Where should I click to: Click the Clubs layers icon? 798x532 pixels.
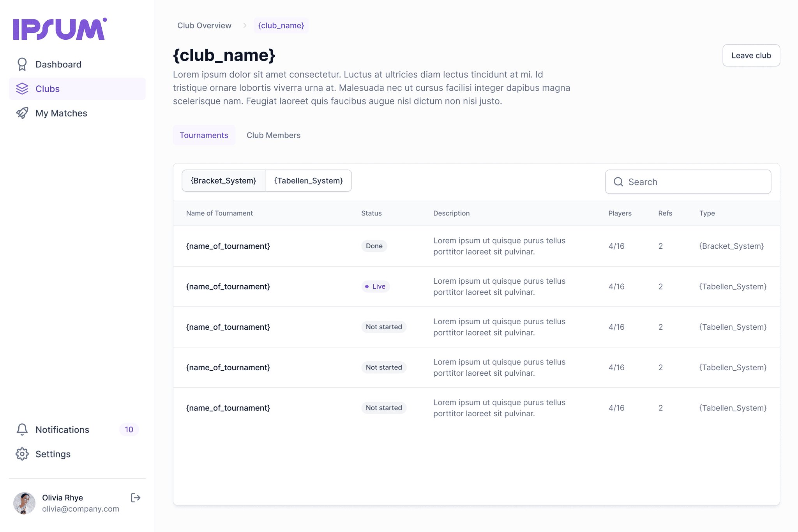click(22, 89)
